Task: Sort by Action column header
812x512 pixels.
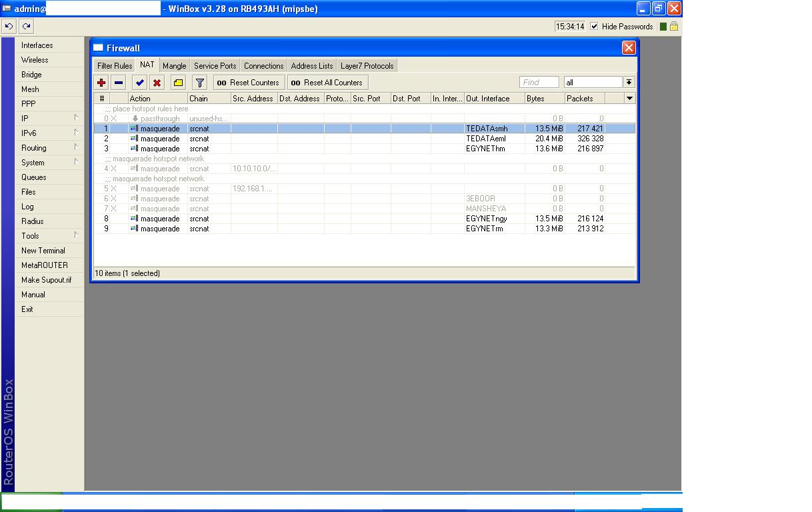Action: pos(157,98)
